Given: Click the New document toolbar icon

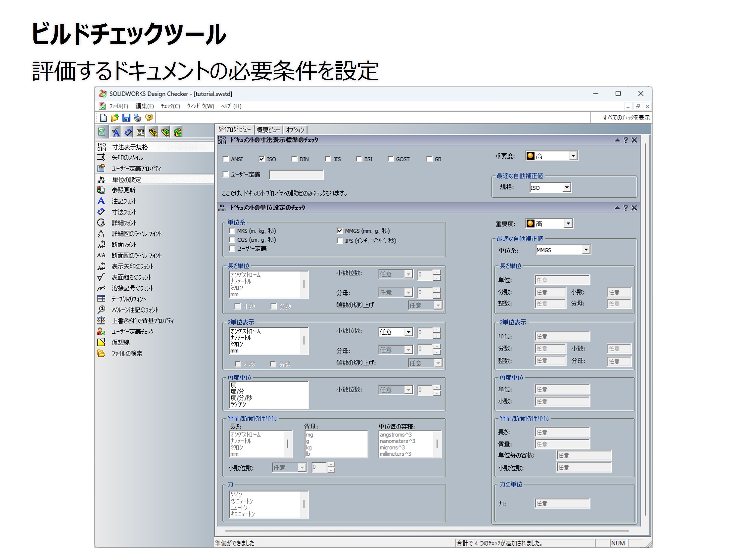Looking at the screenshot, I should [103, 118].
